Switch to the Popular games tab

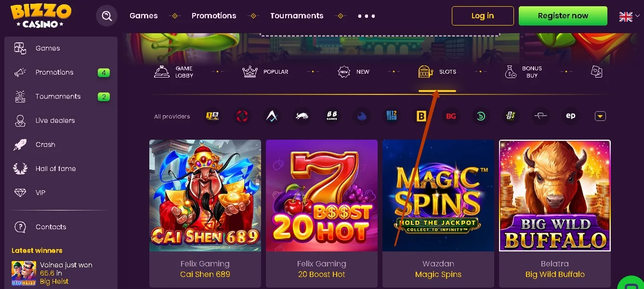[265, 72]
